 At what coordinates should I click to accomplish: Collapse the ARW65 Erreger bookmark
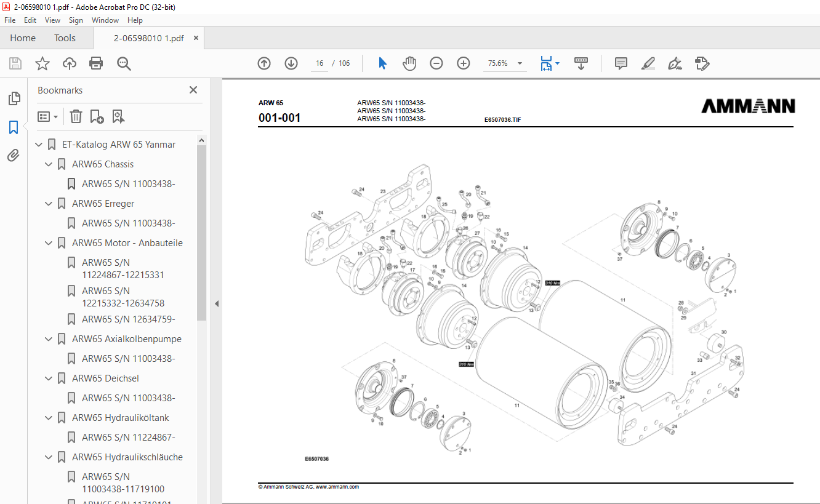tap(49, 204)
